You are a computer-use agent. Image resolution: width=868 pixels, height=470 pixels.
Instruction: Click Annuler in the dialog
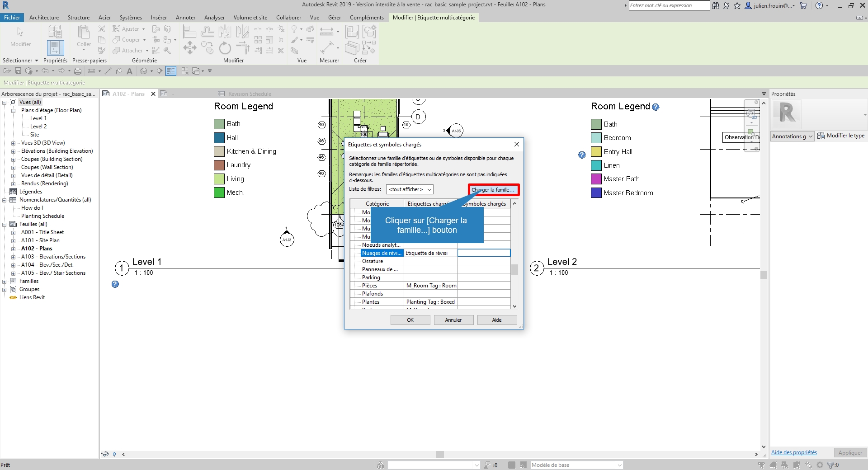coord(453,320)
